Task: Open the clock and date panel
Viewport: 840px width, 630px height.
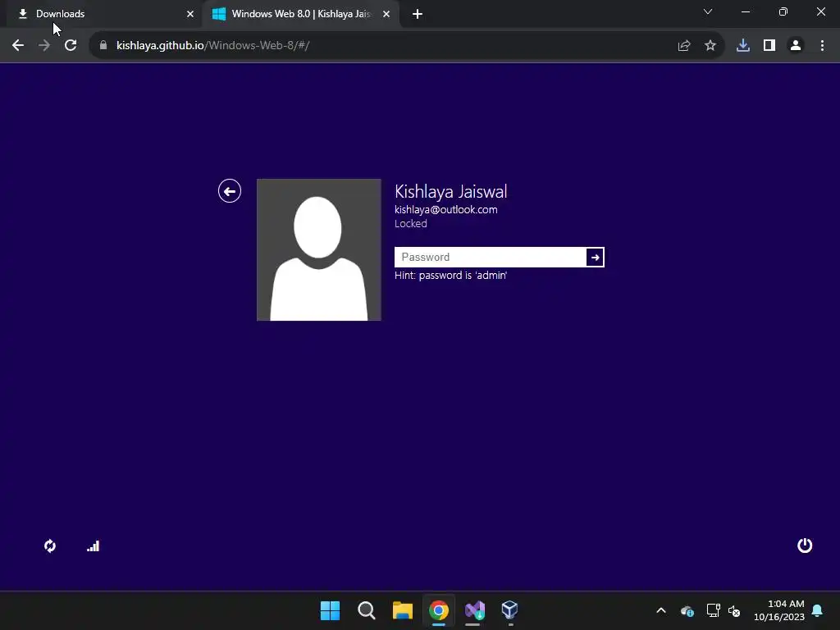Action: click(x=779, y=610)
